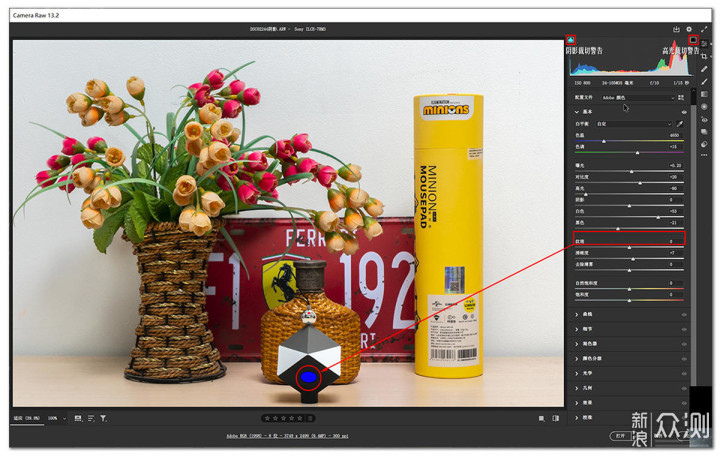The image size is (720, 457).
Task: Select the Spot Removal tool
Action: point(704,69)
